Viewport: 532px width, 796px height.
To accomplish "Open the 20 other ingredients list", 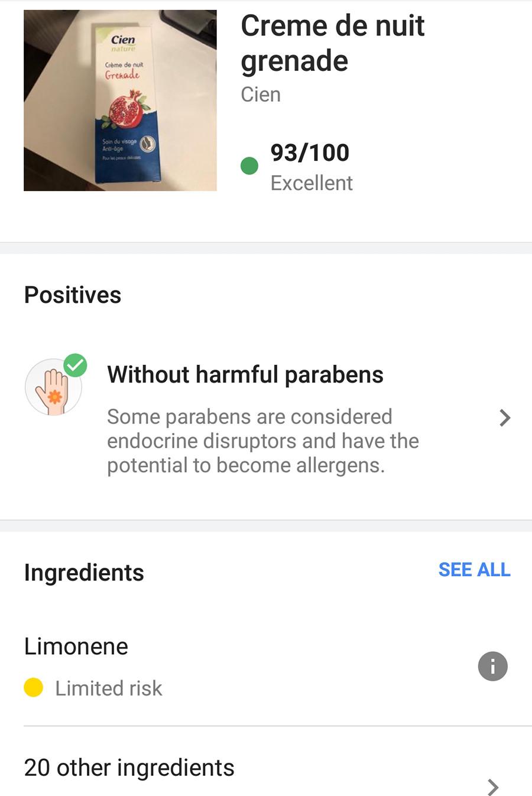I will (129, 768).
